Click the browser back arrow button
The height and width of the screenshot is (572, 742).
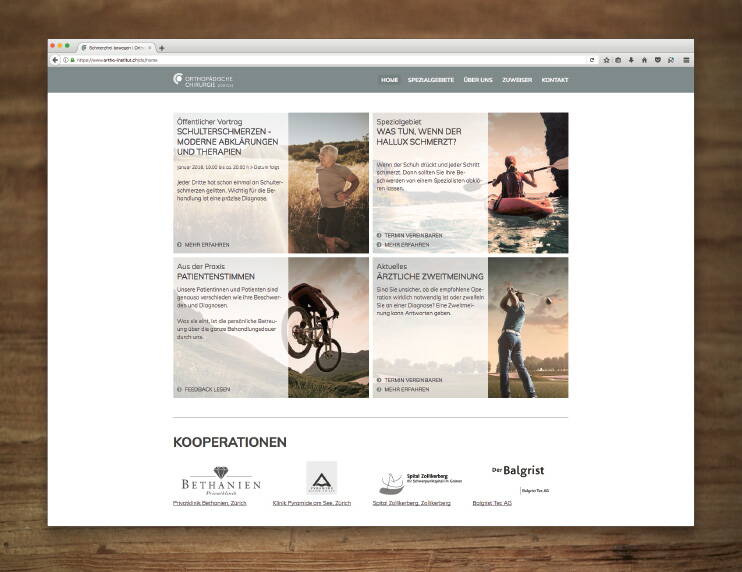click(x=55, y=60)
